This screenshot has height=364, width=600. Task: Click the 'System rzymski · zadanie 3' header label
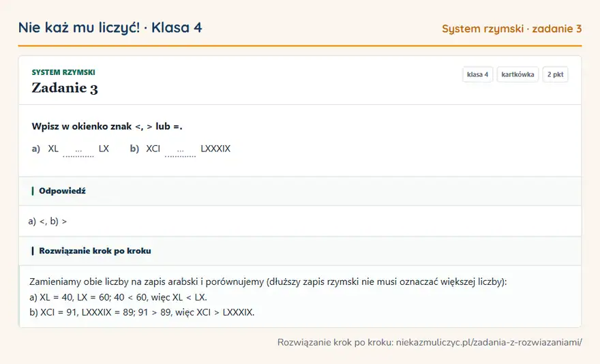[x=511, y=29]
